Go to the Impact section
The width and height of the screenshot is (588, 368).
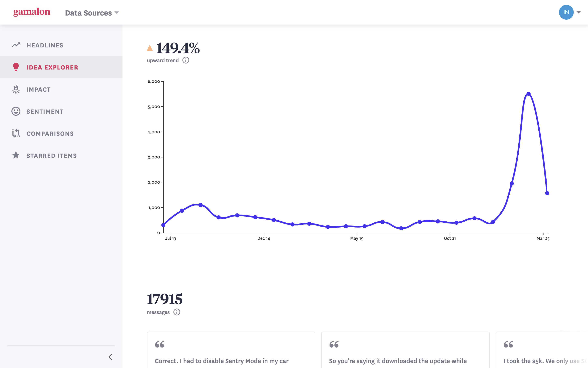[61, 89]
